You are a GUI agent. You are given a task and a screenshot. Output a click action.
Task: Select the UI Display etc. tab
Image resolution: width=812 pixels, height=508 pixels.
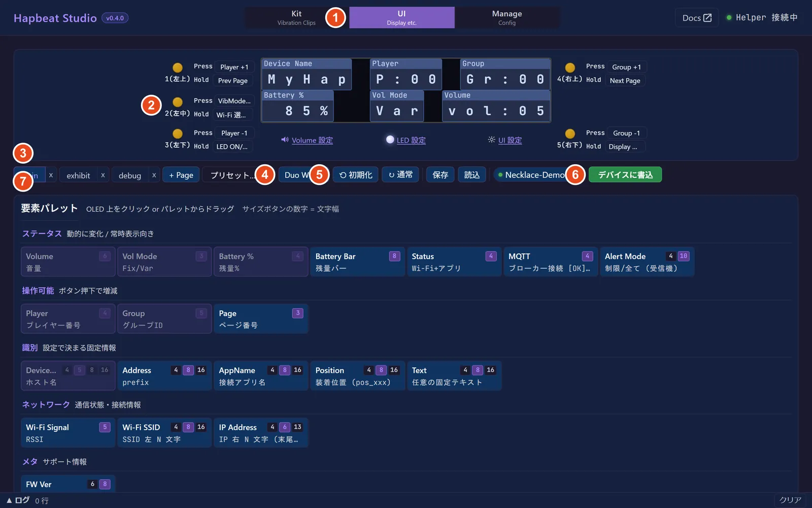click(x=401, y=18)
